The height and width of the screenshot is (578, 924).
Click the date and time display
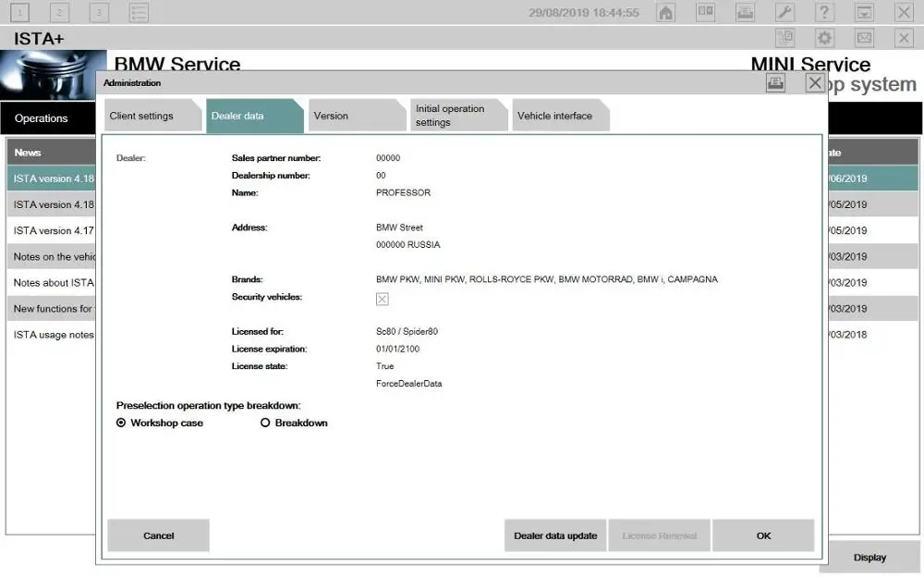pyautogui.click(x=583, y=12)
